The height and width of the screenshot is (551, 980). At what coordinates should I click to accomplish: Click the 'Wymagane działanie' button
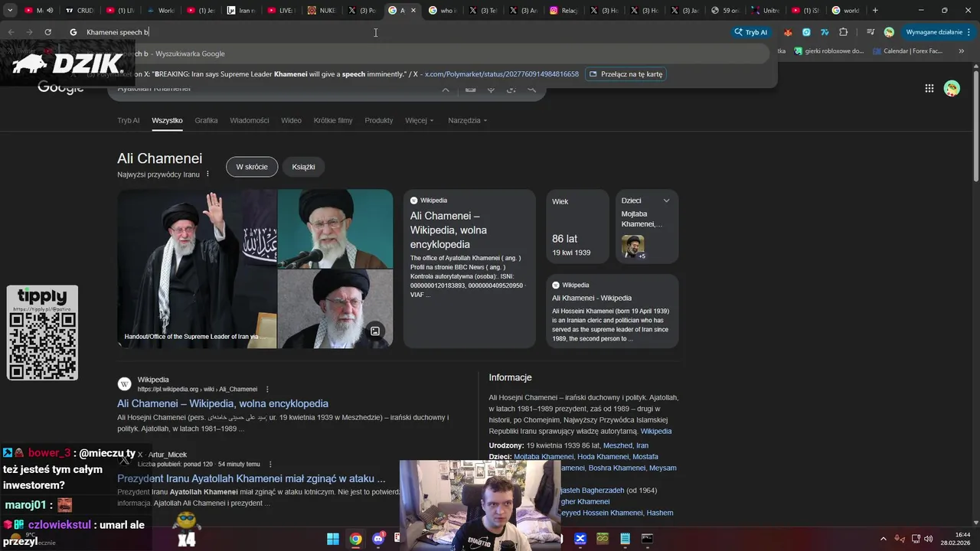(x=934, y=32)
